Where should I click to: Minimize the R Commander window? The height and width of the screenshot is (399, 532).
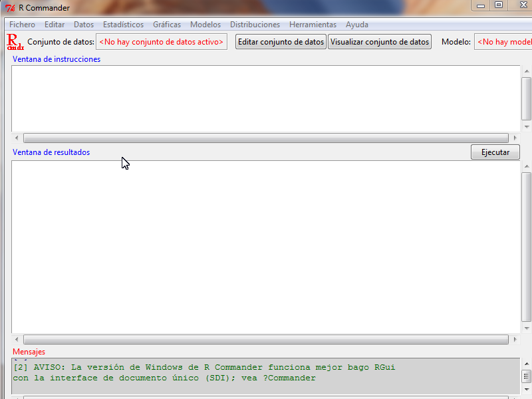pos(480,5)
